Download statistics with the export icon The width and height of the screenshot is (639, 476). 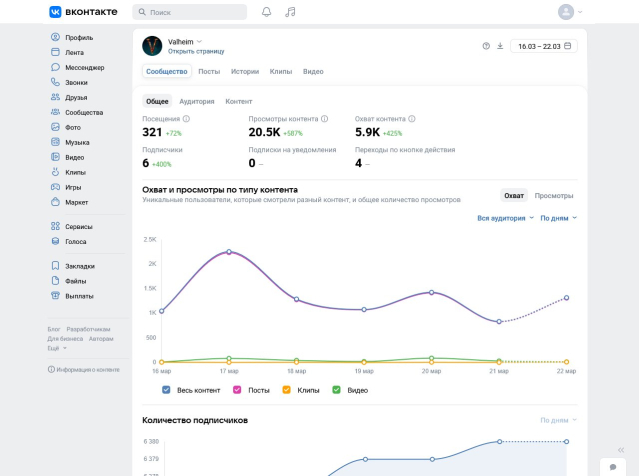[x=500, y=46]
